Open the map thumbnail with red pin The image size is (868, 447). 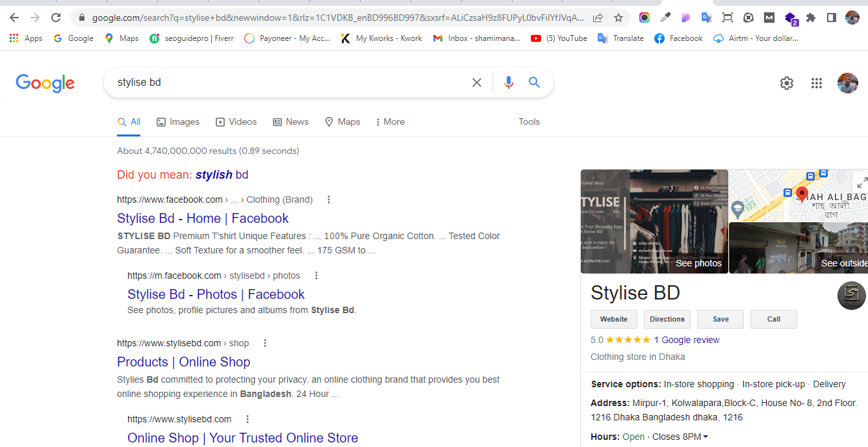(x=798, y=196)
